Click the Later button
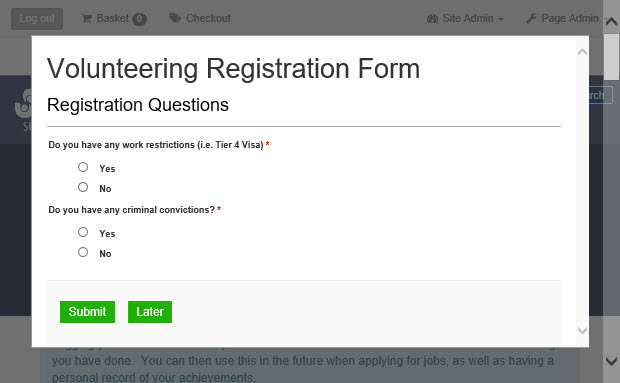This screenshot has width=620, height=383. 150,312
